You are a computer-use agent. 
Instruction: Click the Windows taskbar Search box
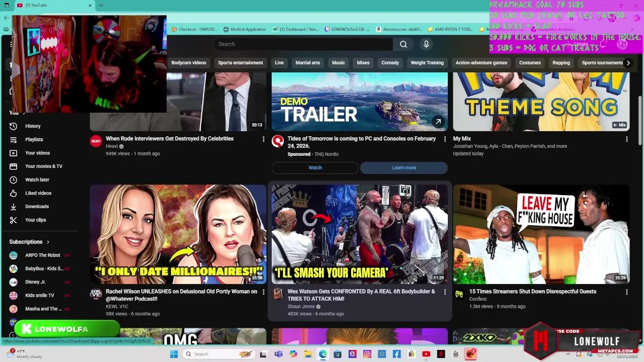[x=219, y=354]
